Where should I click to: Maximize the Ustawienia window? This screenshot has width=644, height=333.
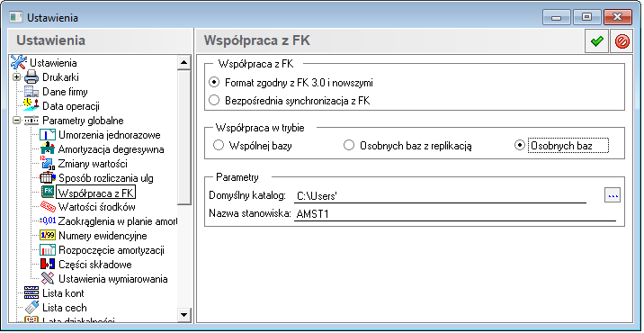[587, 17]
